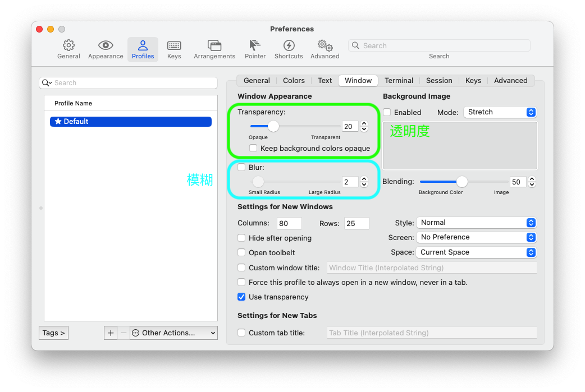Image resolution: width=585 pixels, height=392 pixels.
Task: Open the General preferences gear icon
Action: 68,45
